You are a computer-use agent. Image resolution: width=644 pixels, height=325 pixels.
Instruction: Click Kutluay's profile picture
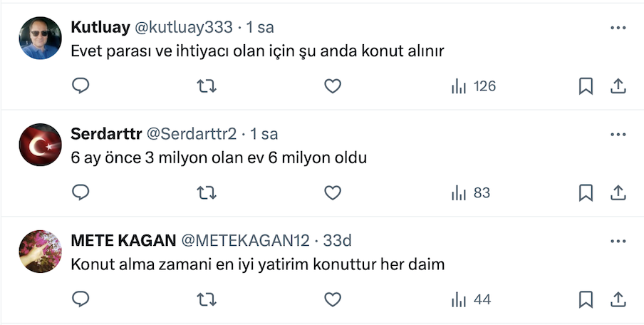coord(40,38)
